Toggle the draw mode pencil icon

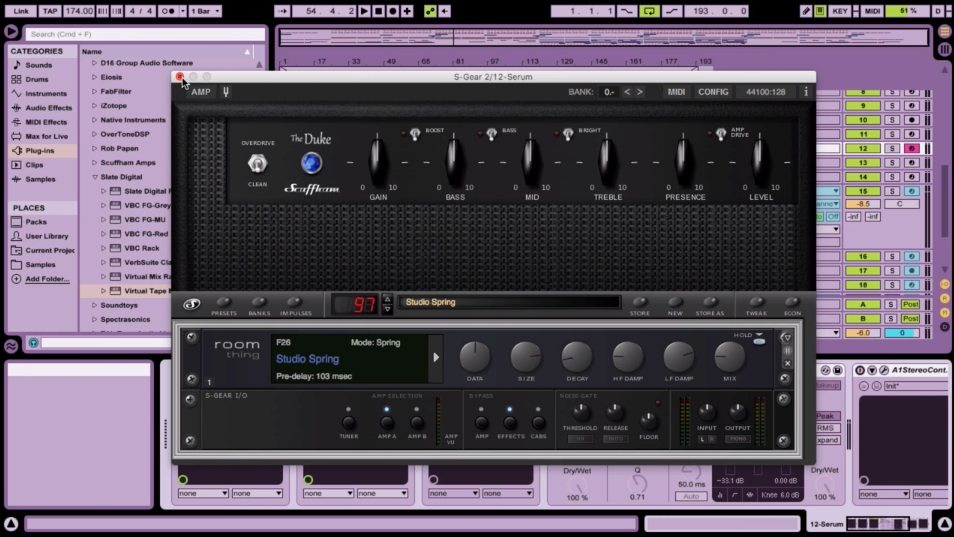806,11
